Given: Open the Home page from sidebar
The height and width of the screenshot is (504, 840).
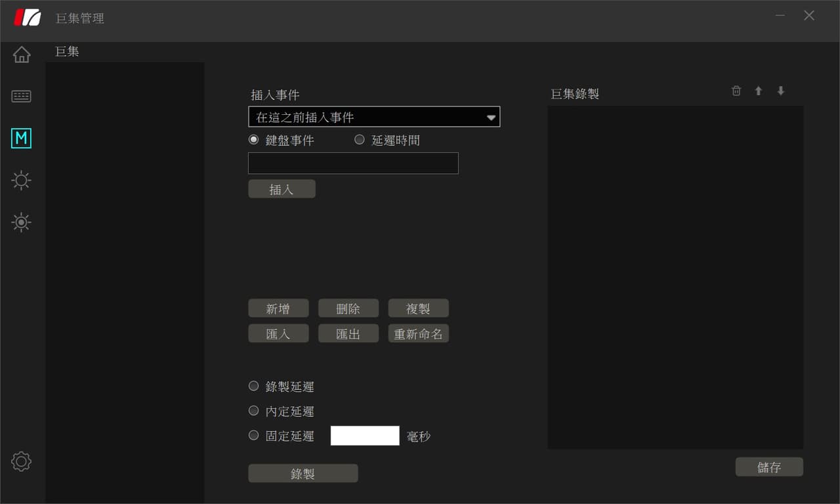Looking at the screenshot, I should [22, 54].
